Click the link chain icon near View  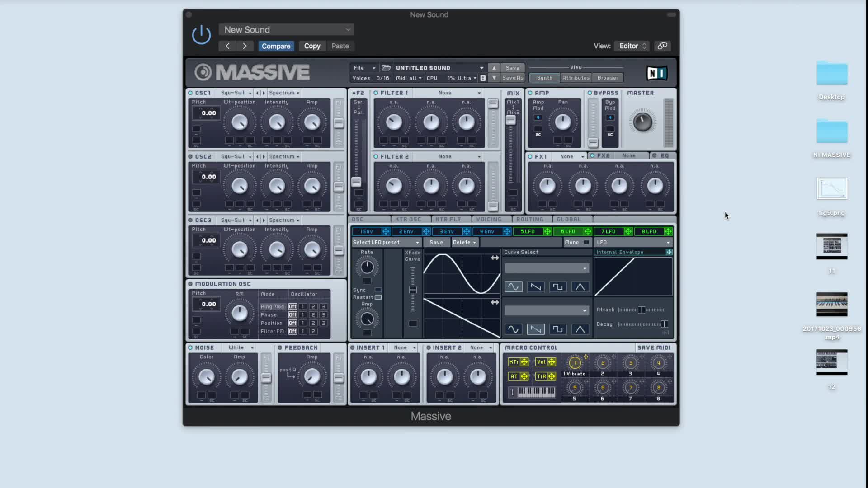(662, 46)
